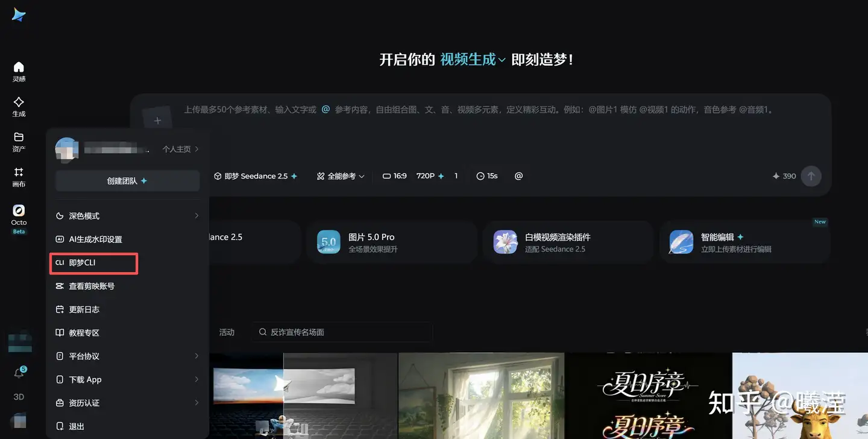868x439 pixels.
Task: Go to 灵感 home page
Action: [x=19, y=71]
